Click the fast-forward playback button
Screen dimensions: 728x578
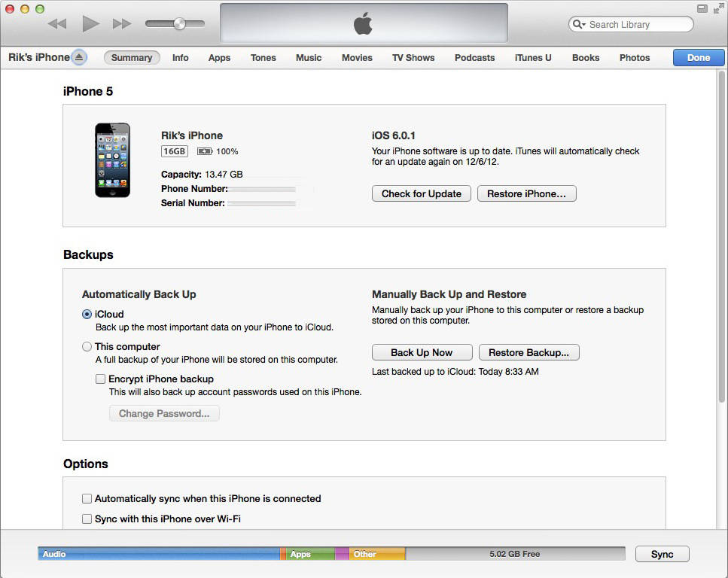point(122,23)
